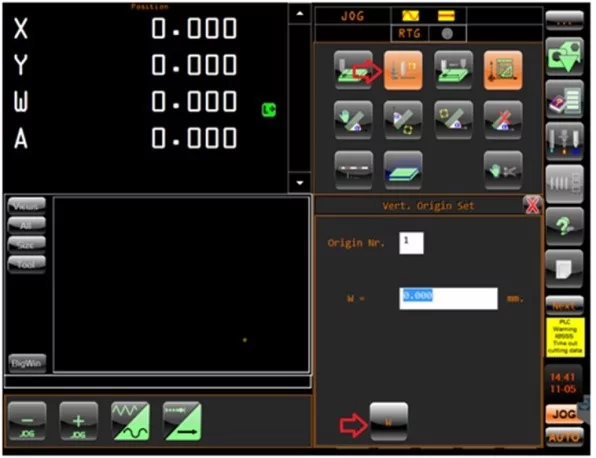Open the green question mark help icon

pyautogui.click(x=564, y=227)
